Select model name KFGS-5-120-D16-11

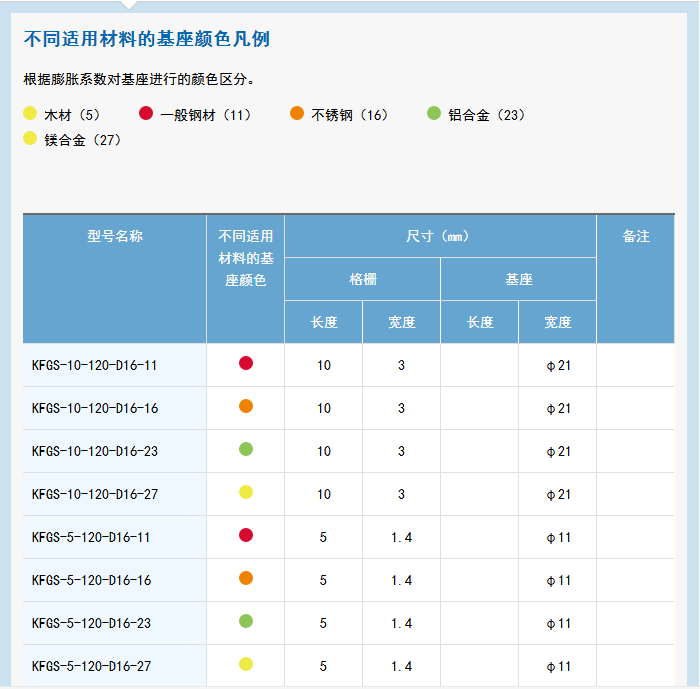pyautogui.click(x=91, y=538)
